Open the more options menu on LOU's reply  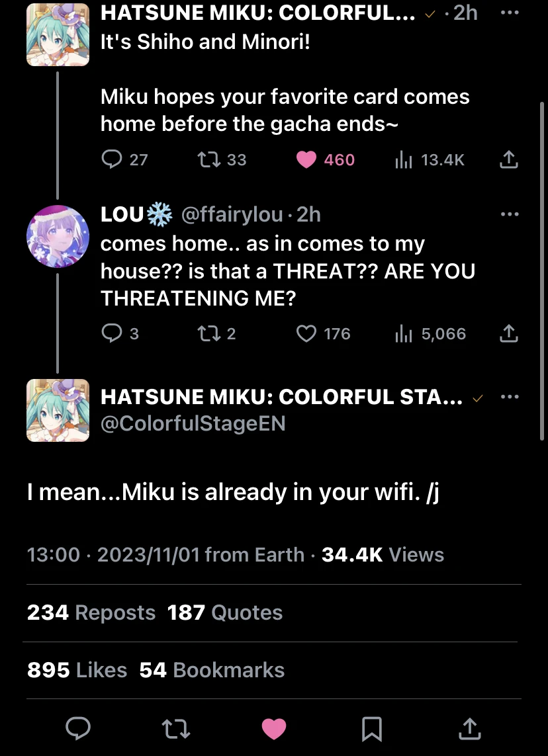tap(510, 214)
